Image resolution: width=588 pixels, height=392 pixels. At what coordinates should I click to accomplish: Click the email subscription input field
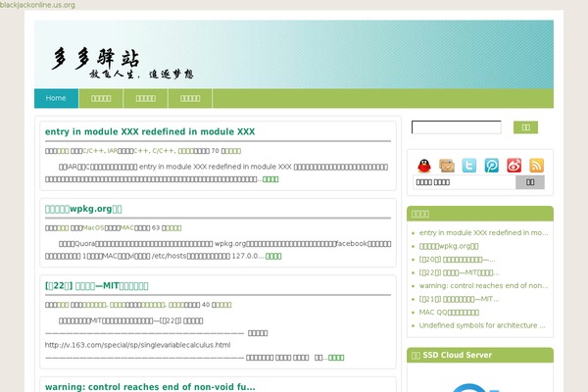tap(465, 182)
